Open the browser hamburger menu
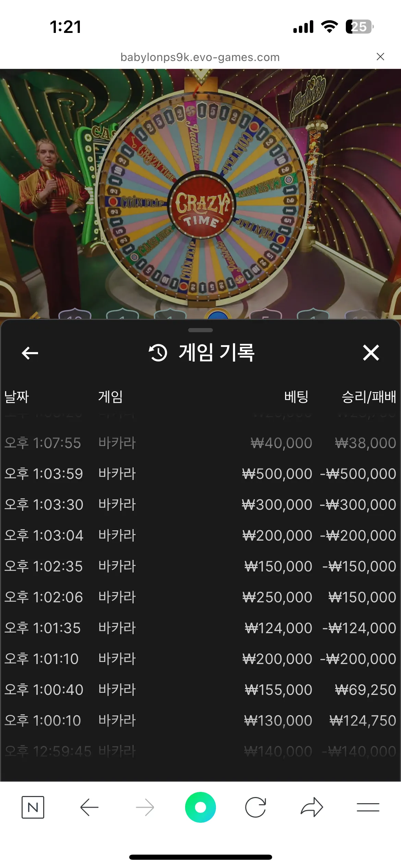The height and width of the screenshot is (868, 401). (368, 807)
